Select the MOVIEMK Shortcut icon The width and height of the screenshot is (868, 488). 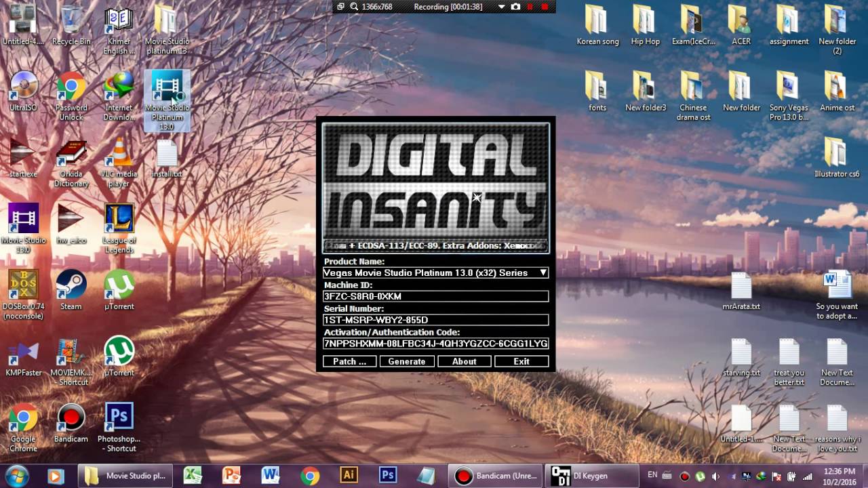[71, 362]
